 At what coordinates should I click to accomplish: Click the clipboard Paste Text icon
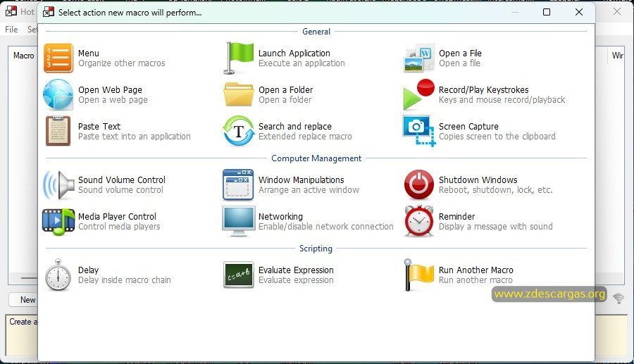(58, 131)
